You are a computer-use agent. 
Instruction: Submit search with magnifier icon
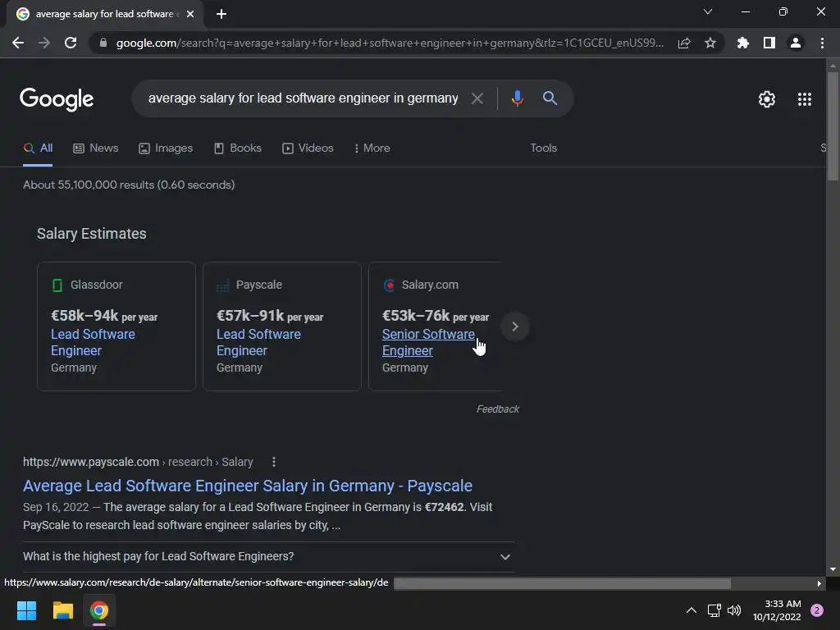coord(550,98)
